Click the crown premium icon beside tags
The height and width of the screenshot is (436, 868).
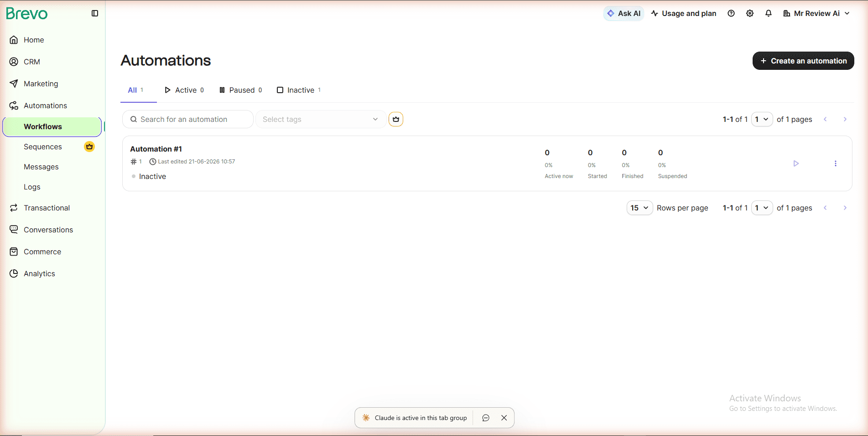coord(396,119)
